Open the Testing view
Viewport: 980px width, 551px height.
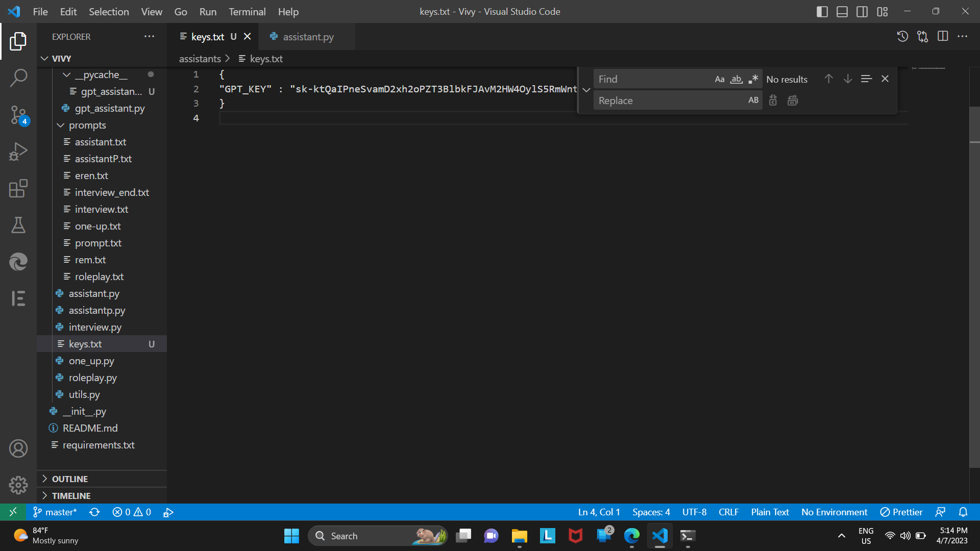tap(18, 225)
